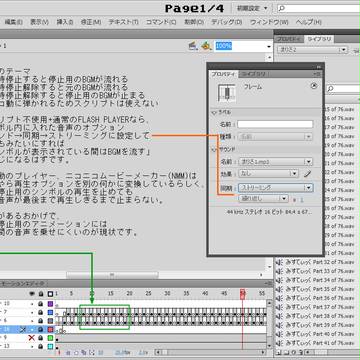Click the search field at the top right

[x=318, y=8]
